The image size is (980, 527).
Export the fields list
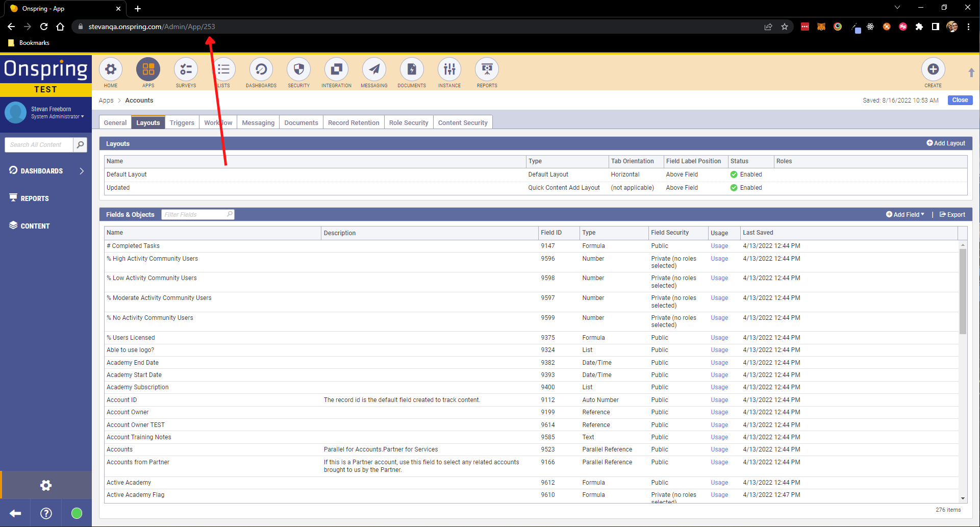pos(952,215)
